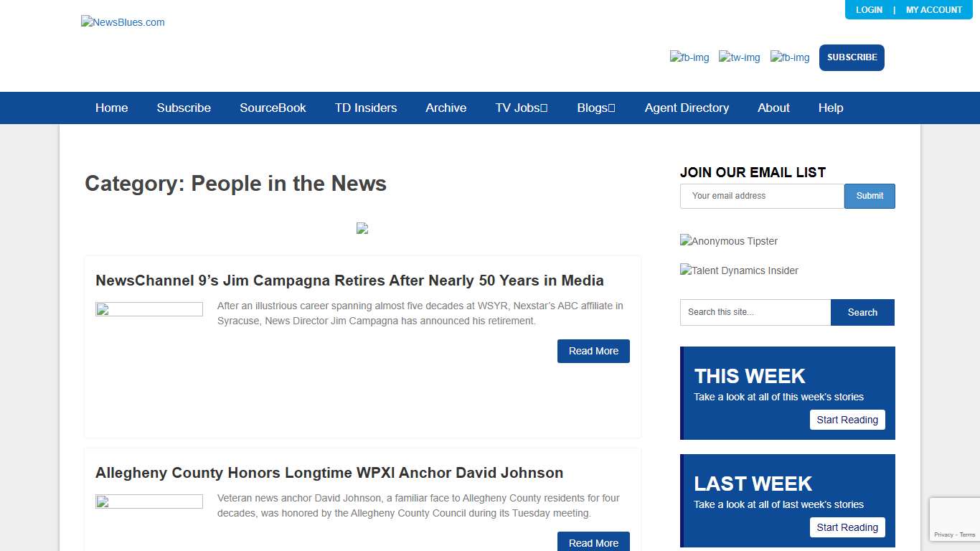
Task: Read More about Jim Campagna retiring
Action: (593, 351)
